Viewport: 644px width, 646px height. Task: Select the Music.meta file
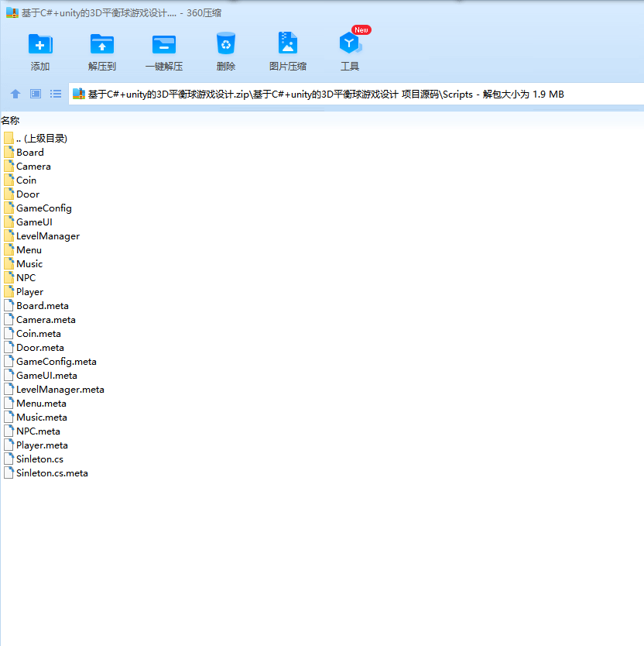point(36,417)
